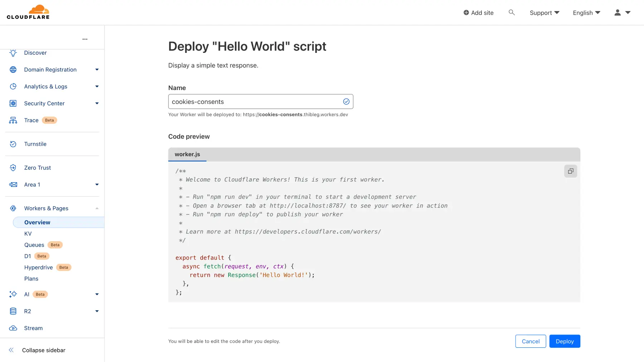The height and width of the screenshot is (362, 644).
Task: Select the worker.js tab
Action: [187, 154]
